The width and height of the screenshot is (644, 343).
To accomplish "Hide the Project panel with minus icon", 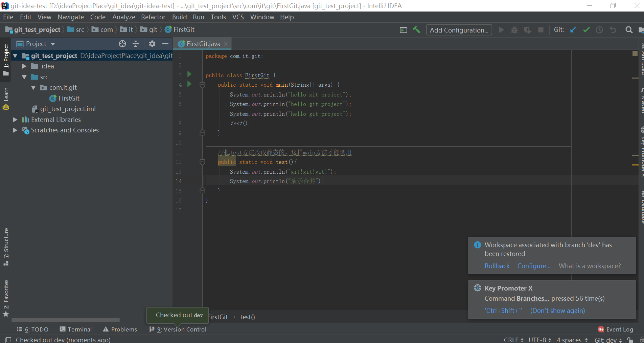I will pyautogui.click(x=165, y=44).
